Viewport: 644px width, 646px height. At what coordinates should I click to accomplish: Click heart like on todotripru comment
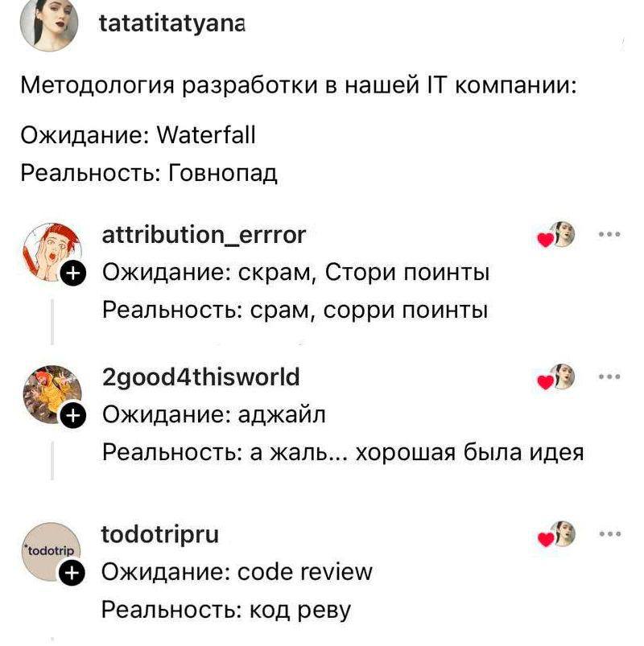coord(546,539)
